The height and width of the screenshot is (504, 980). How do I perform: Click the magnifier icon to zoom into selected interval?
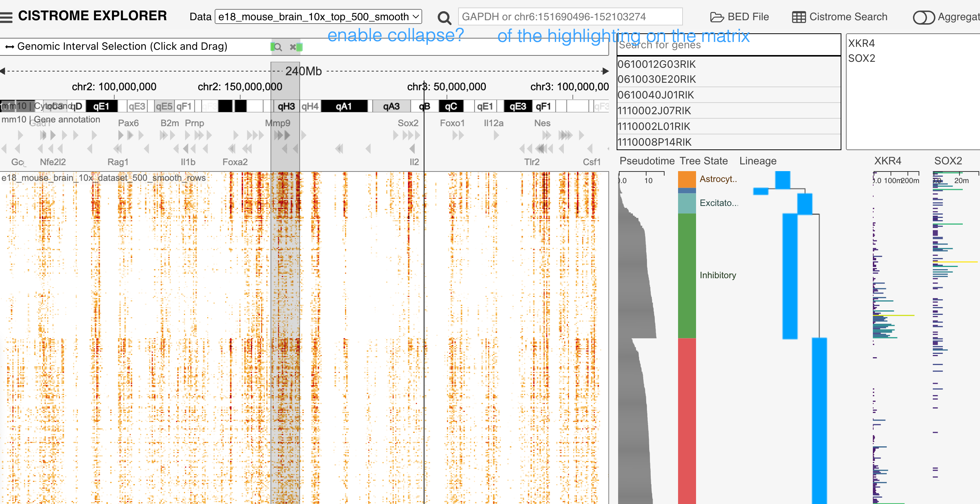(277, 47)
